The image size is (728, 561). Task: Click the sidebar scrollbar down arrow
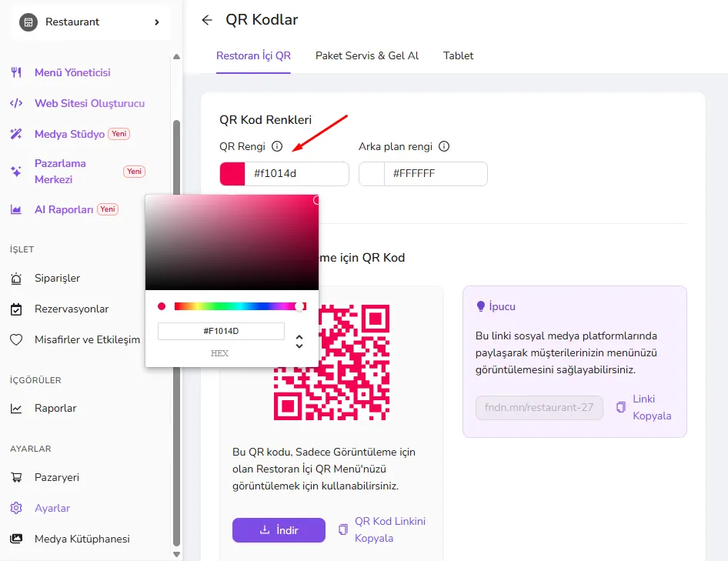click(x=176, y=554)
